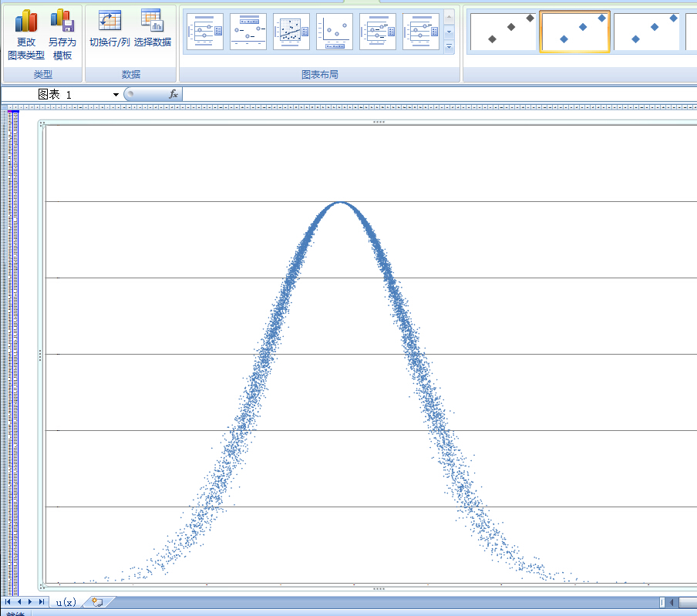Go to the first sheet tab arrow
Screen dimensions: 697x616
click(x=8, y=602)
